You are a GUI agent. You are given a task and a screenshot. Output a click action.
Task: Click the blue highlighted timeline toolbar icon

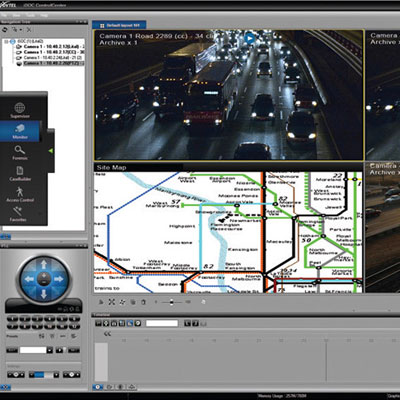tap(130, 323)
